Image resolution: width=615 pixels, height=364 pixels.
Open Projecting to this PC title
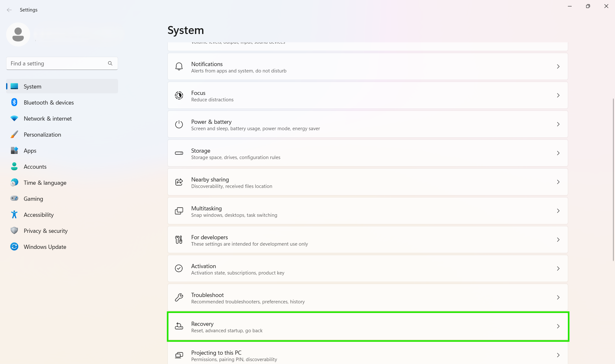click(x=216, y=352)
